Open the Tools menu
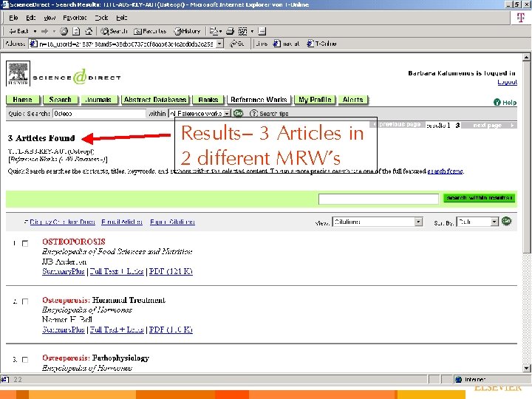This screenshot has width=532, height=399. [x=101, y=18]
